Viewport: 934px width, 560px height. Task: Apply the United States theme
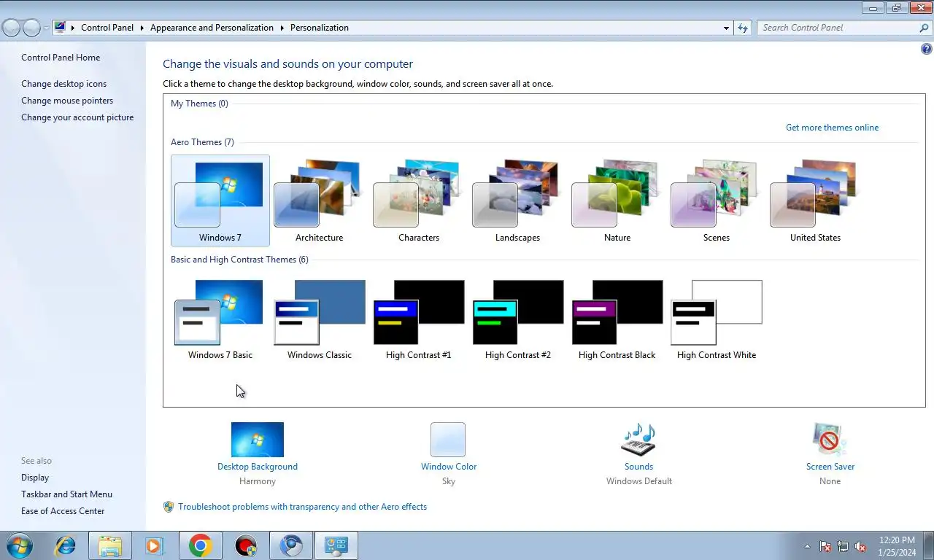click(x=815, y=201)
